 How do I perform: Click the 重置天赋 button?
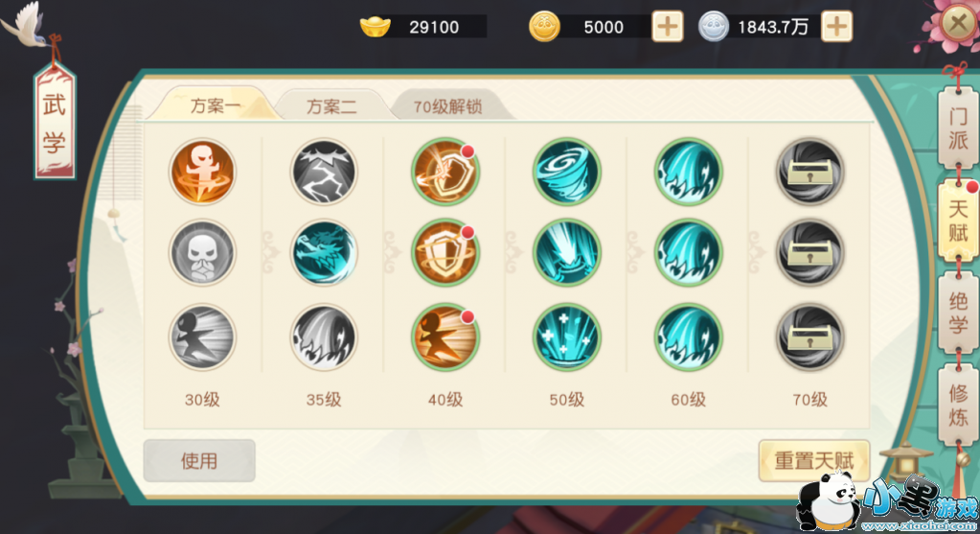[x=813, y=461]
